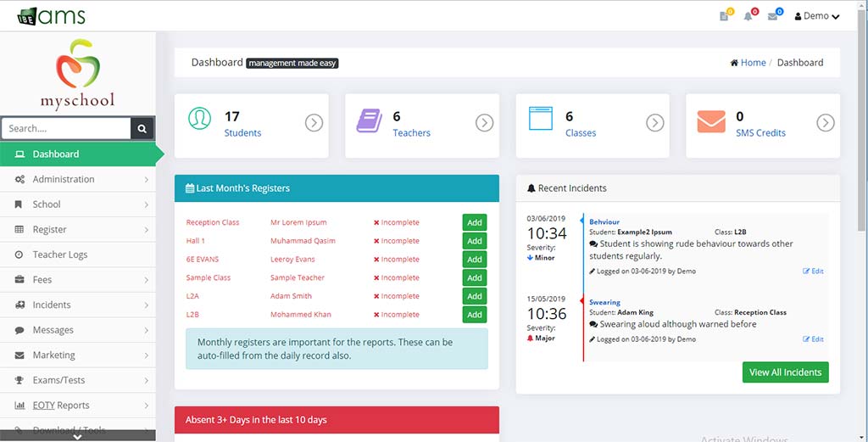868x442 pixels.
Task: Click the Teachers card circle arrow icon
Action: click(x=484, y=124)
